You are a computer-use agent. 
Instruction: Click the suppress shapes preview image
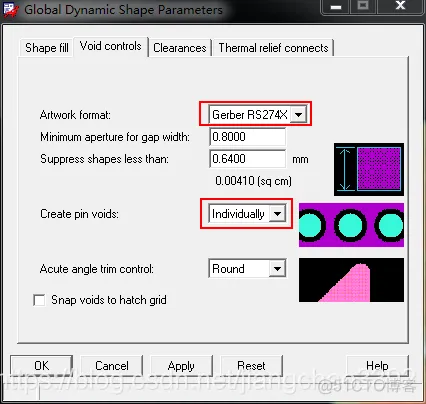click(369, 170)
